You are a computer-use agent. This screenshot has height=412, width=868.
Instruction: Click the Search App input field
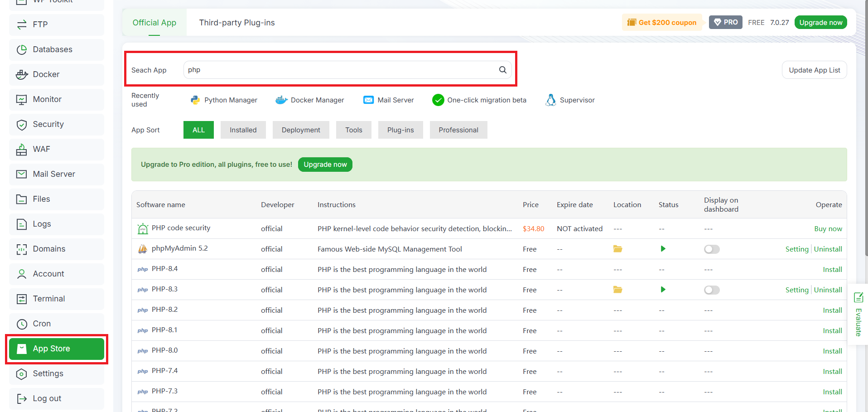click(x=347, y=70)
